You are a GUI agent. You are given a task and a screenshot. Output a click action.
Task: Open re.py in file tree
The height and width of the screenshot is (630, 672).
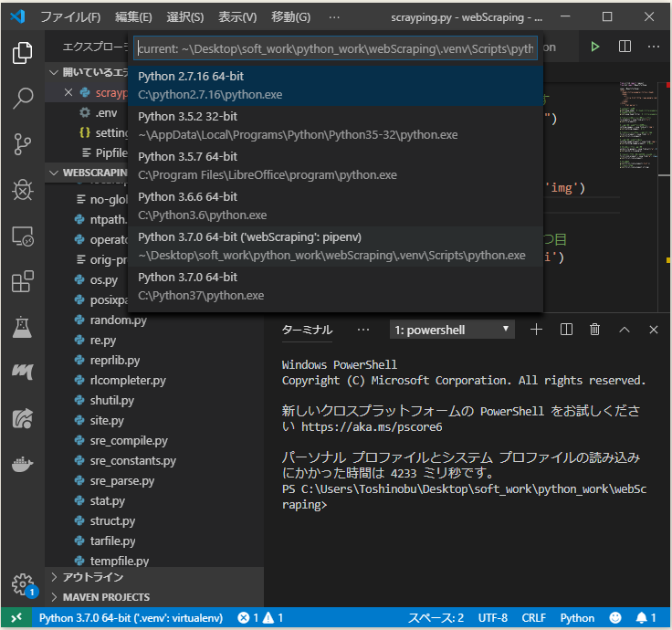click(x=103, y=341)
